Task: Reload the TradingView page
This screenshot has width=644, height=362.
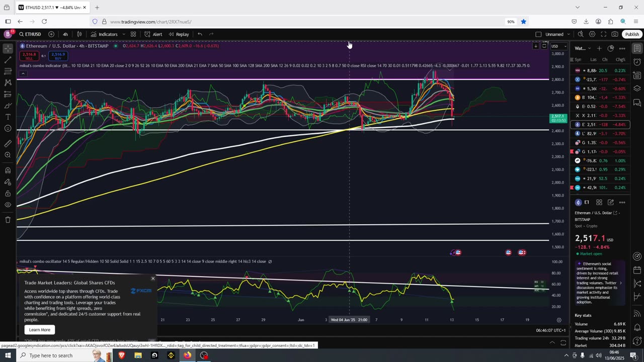Action: pyautogui.click(x=44, y=22)
